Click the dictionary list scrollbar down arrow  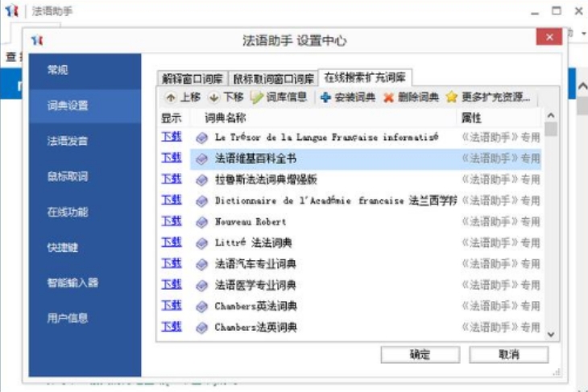(x=550, y=334)
